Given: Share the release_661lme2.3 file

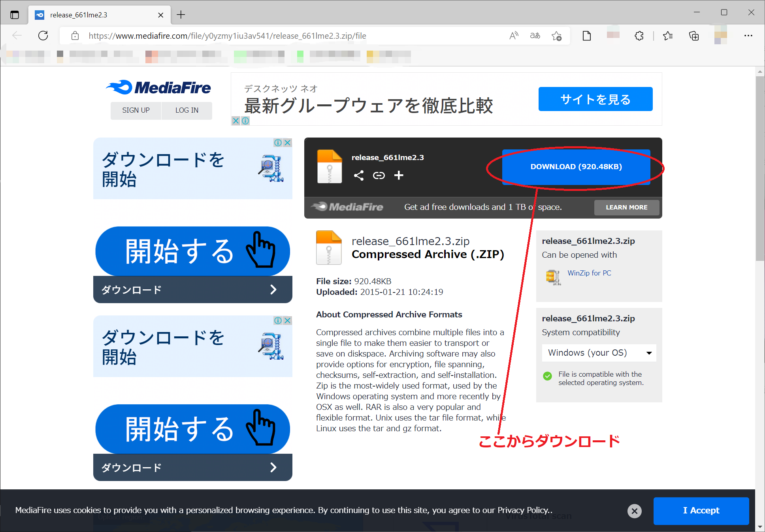Looking at the screenshot, I should tap(359, 175).
